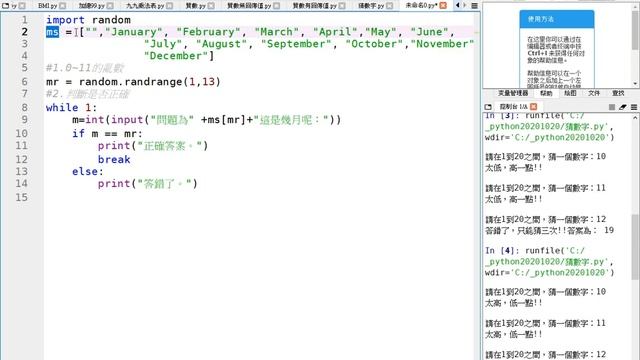Screen dimensions: 640x360
Task: Click the 使用方法 help header
Action: pyautogui.click(x=557, y=19)
